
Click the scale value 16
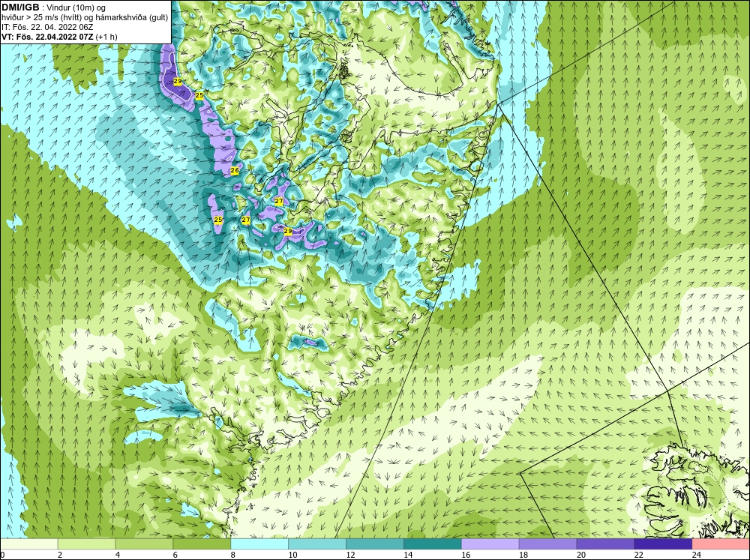(466, 555)
